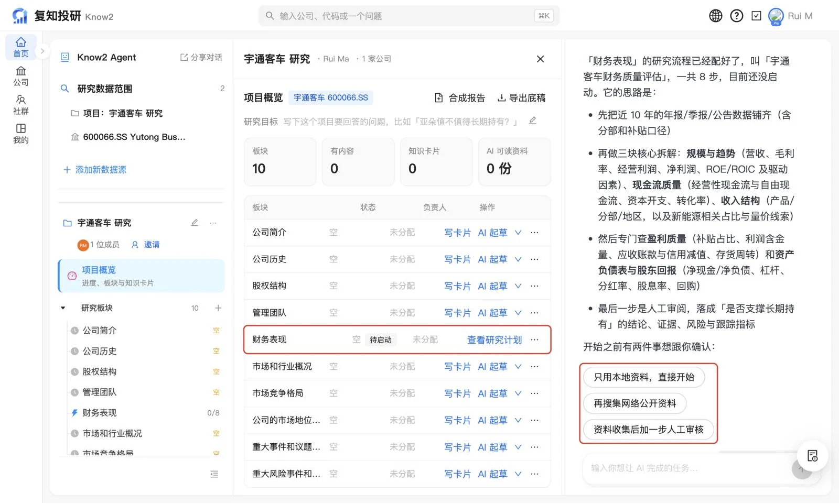Open 我的 in the left sidebar
Image resolution: width=839 pixels, height=504 pixels.
coord(21,134)
